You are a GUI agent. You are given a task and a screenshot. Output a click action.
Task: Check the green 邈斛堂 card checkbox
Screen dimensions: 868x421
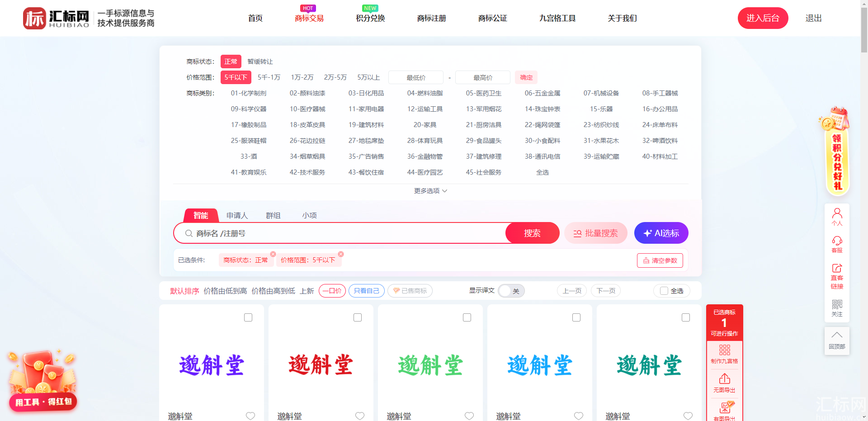pos(467,317)
